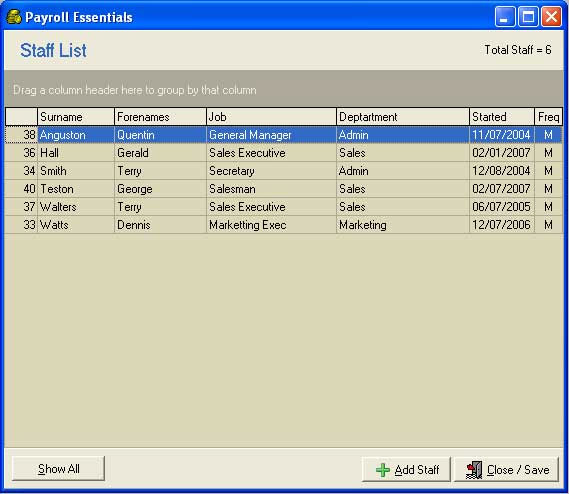Sort by the Forenames column header
569x494 pixels.
pyautogui.click(x=160, y=117)
